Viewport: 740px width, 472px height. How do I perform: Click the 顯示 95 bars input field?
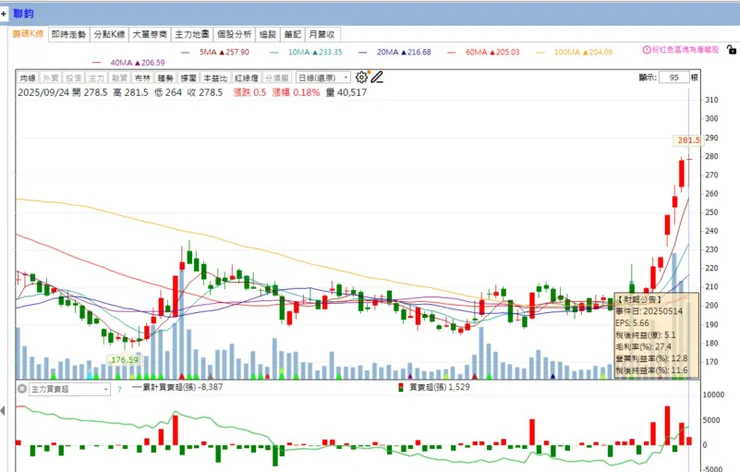(674, 77)
